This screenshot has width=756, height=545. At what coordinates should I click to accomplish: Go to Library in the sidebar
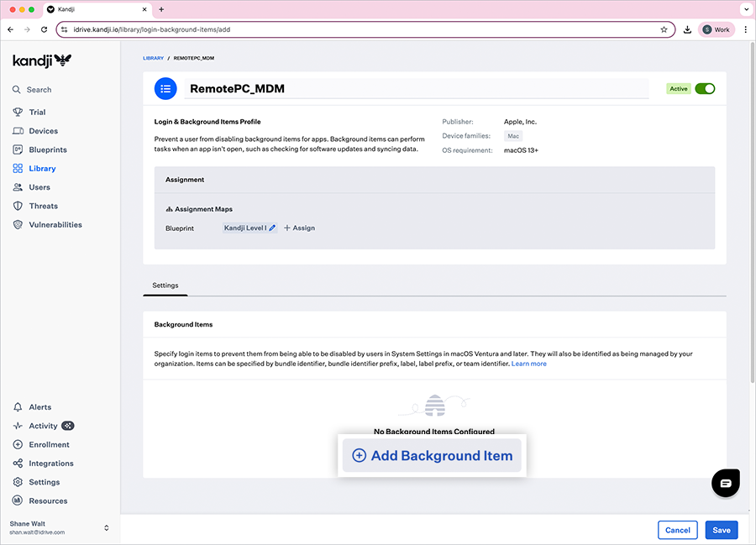tap(42, 169)
